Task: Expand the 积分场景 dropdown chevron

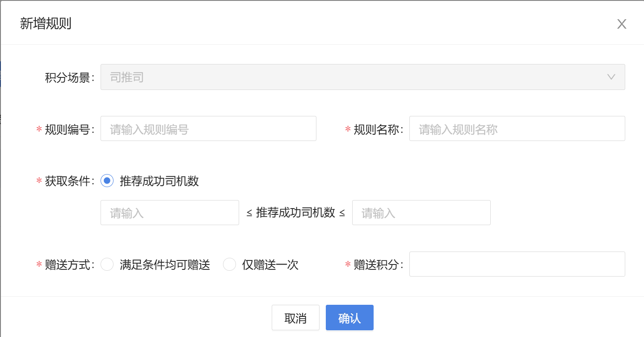Action: 611,77
